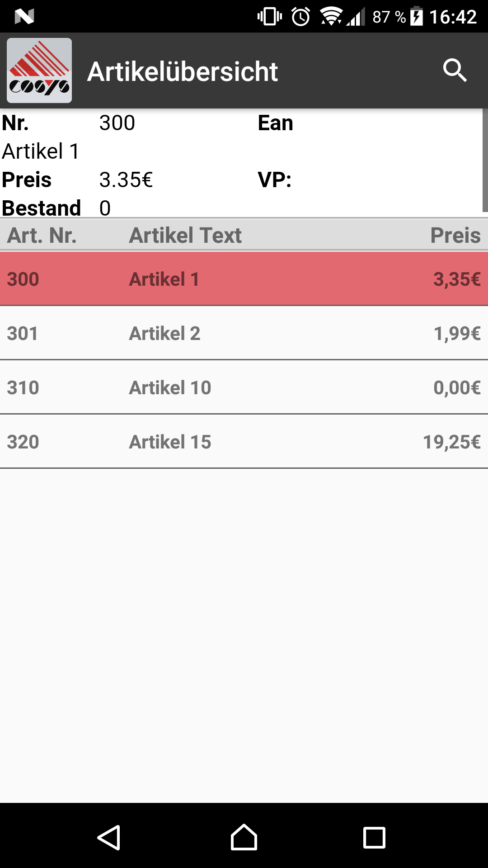Open the search magnifier icon
488x868 pixels.
[x=455, y=71]
